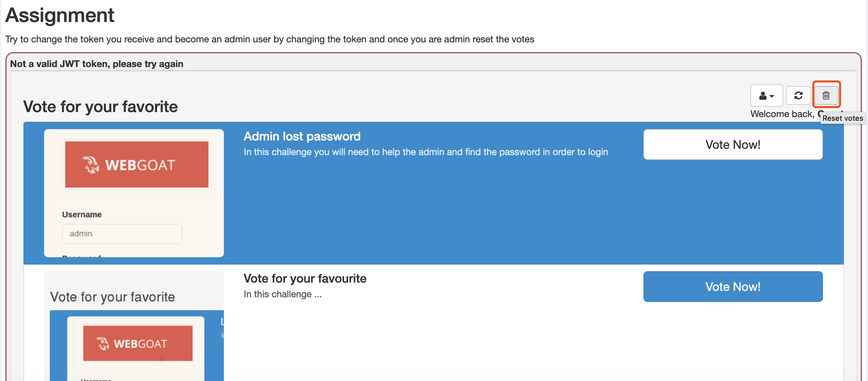This screenshot has height=381, width=868.
Task: Click the refresh votes icon button
Action: [x=798, y=95]
